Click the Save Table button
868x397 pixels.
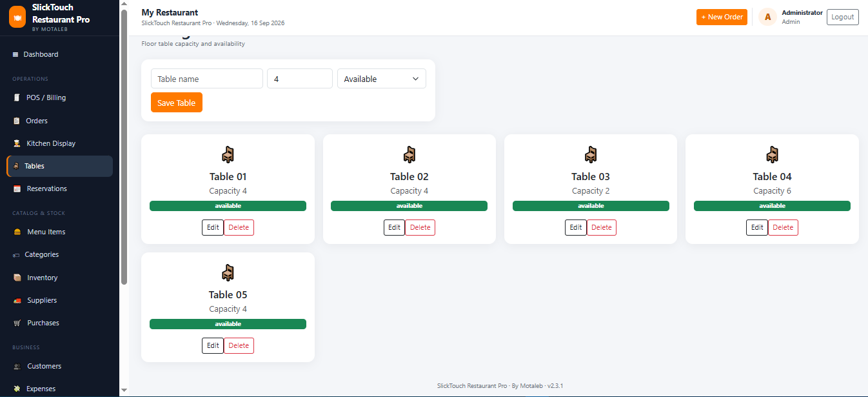coord(177,103)
